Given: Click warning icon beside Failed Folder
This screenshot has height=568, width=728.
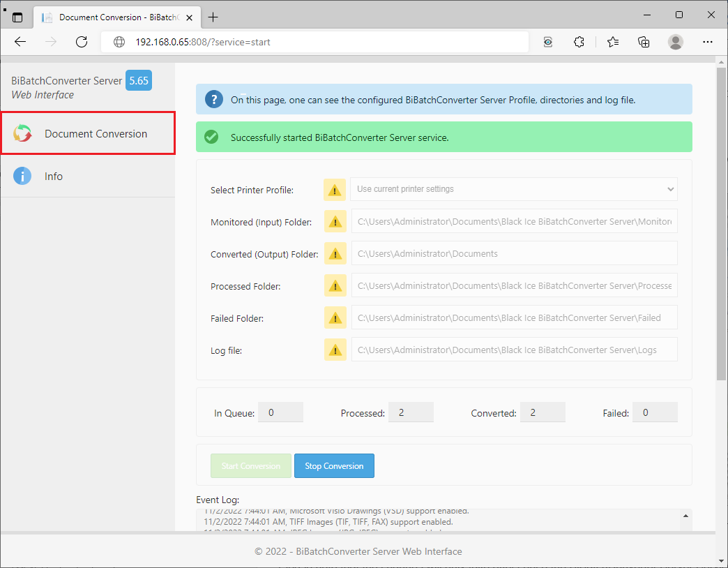Looking at the screenshot, I should [x=335, y=318].
